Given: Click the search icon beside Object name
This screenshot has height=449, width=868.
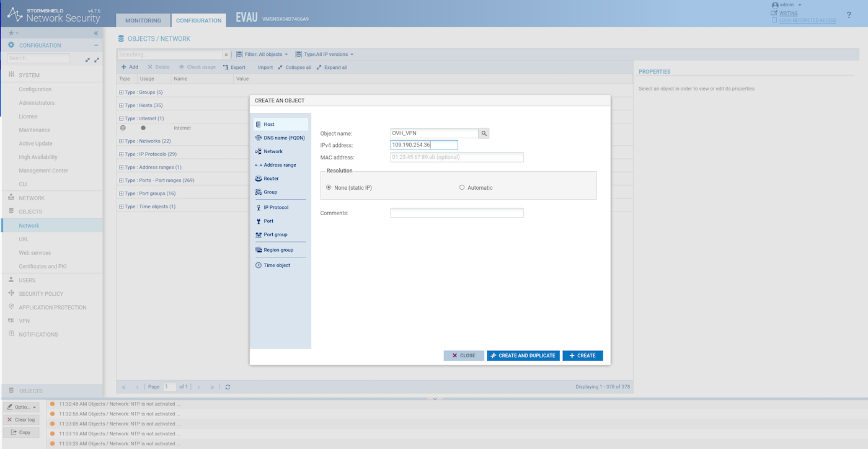Looking at the screenshot, I should [x=484, y=133].
